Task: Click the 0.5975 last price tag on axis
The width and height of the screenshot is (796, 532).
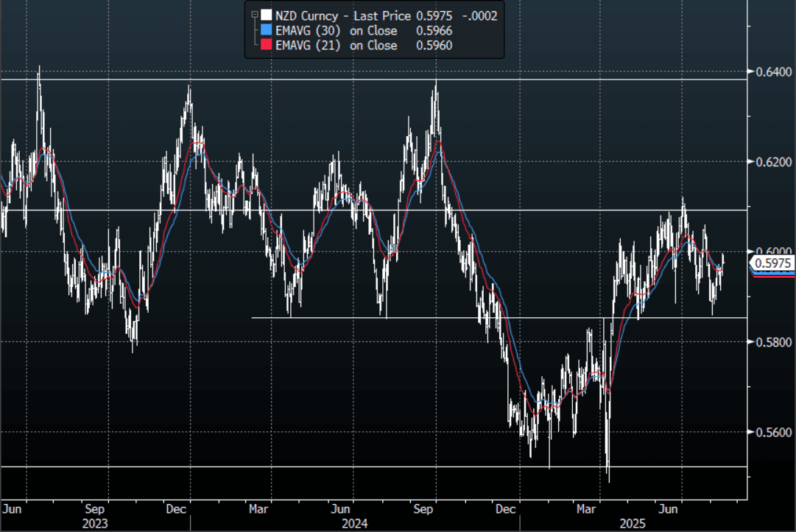Action: (773, 263)
